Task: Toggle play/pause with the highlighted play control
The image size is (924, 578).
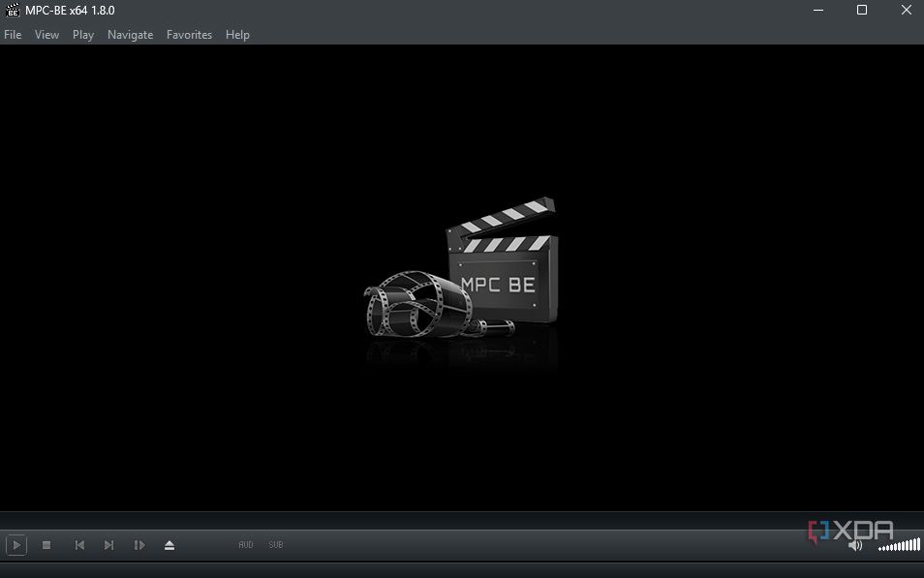Action: pos(16,544)
